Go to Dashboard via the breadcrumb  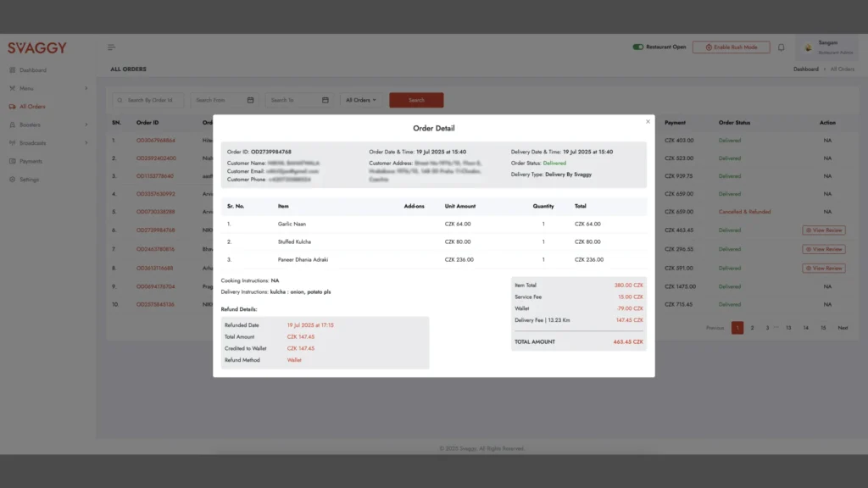(x=805, y=69)
